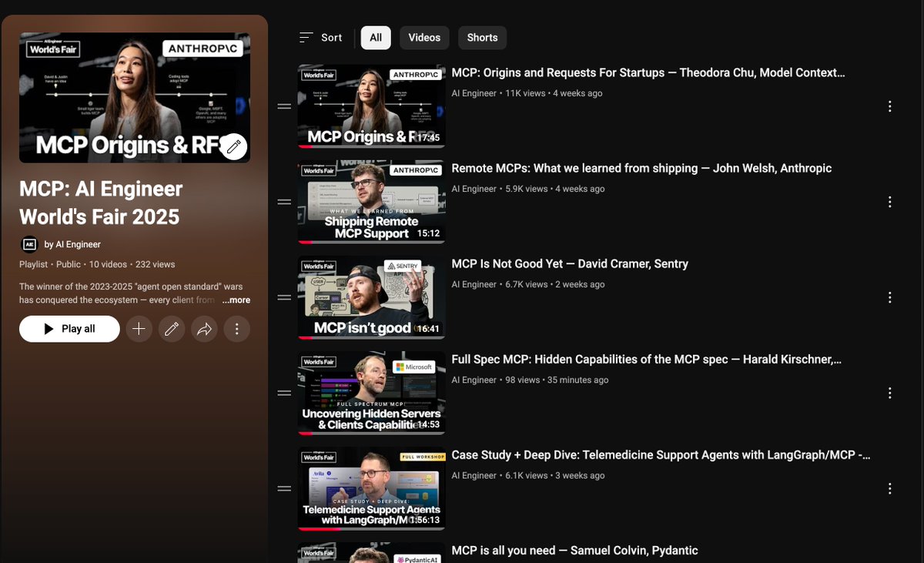Screen dimensions: 924x563
Task: Click playlist title 'MCP: AI Engineer World's Fair 2025'
Action: [101, 203]
